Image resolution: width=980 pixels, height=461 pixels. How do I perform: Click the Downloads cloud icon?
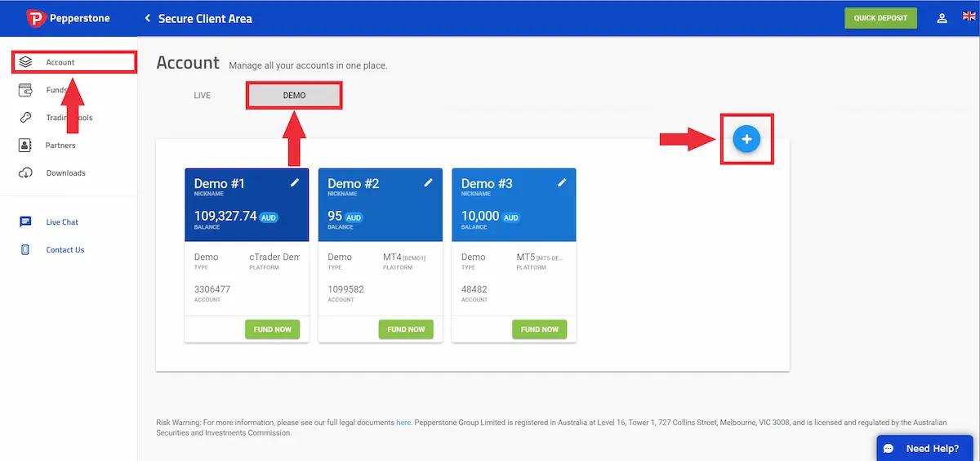[x=25, y=173]
